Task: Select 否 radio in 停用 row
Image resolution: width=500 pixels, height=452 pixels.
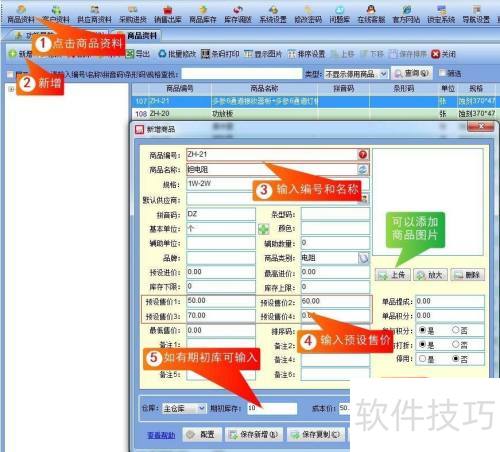Action: [456, 359]
